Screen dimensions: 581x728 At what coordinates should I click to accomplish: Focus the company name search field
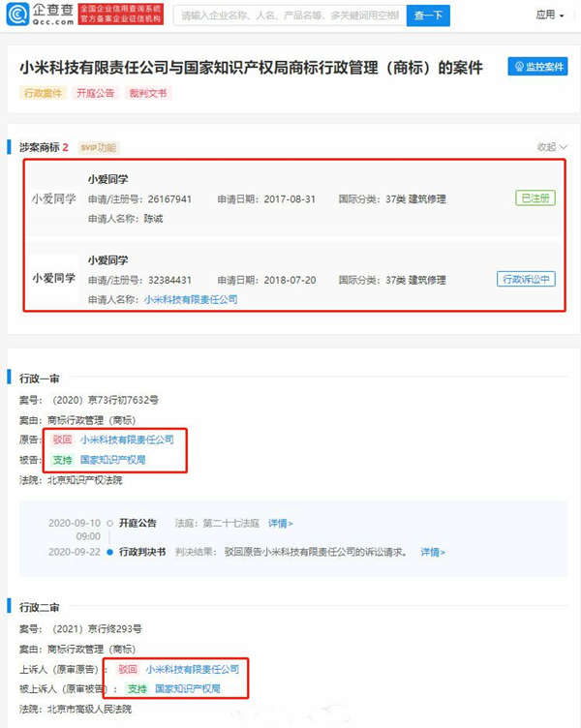[x=290, y=15]
